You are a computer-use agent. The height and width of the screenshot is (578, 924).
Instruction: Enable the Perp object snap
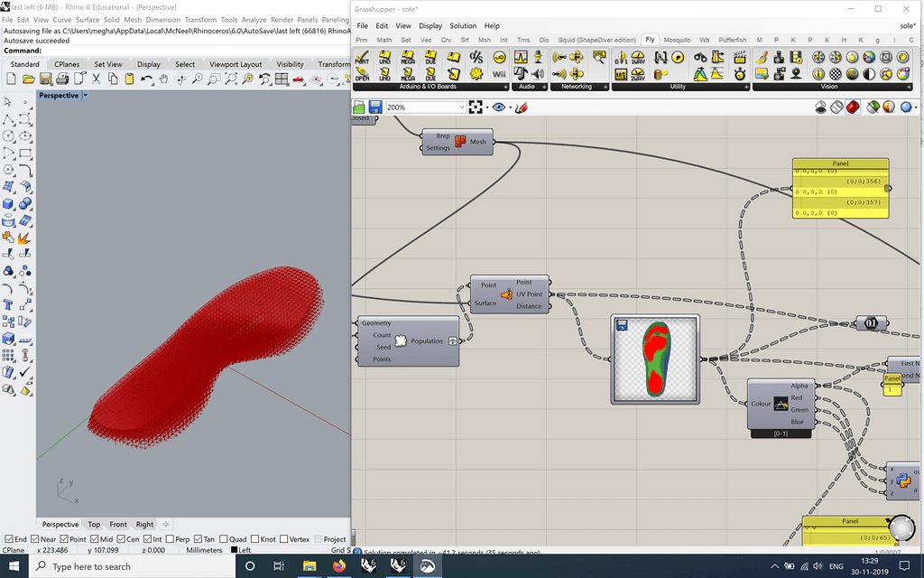click(171, 539)
